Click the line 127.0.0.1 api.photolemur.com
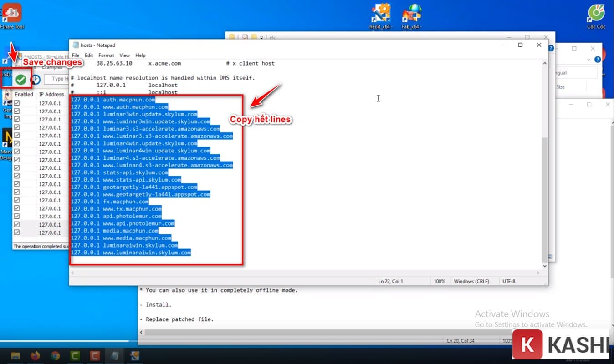 coord(116,216)
